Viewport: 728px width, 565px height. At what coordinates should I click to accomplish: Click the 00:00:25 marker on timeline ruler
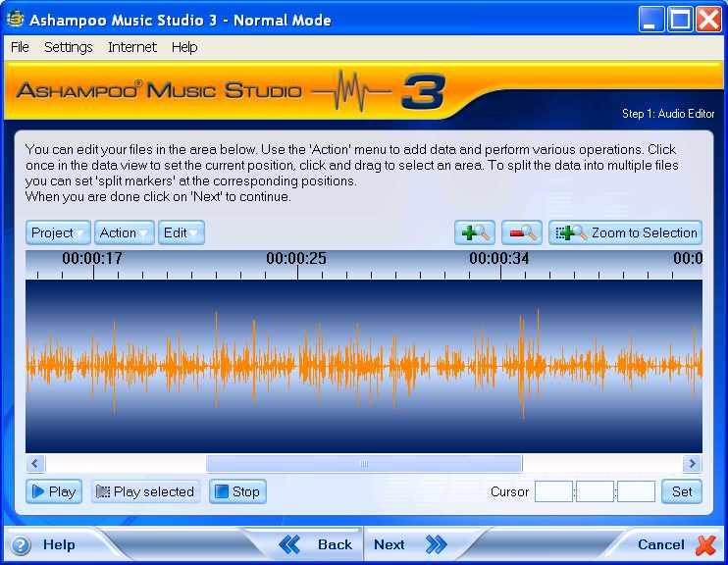coord(296,260)
